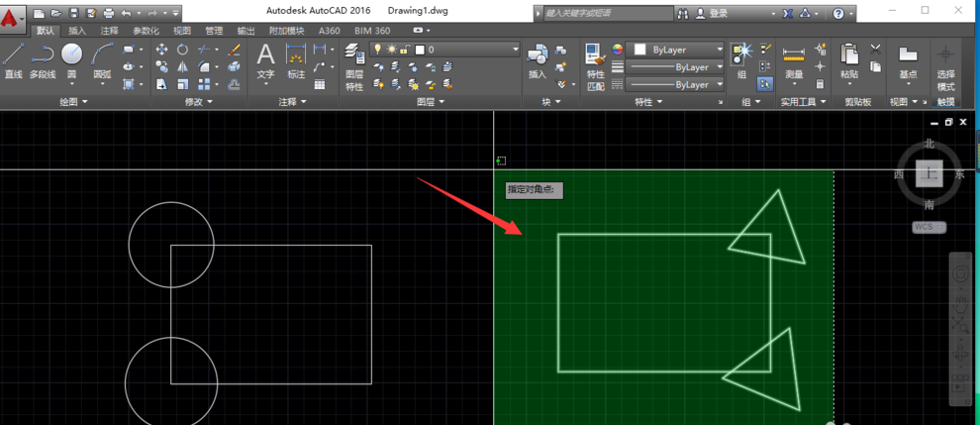Open the ByLayer color dropdown
The width and height of the screenshot is (980, 425).
tap(678, 49)
